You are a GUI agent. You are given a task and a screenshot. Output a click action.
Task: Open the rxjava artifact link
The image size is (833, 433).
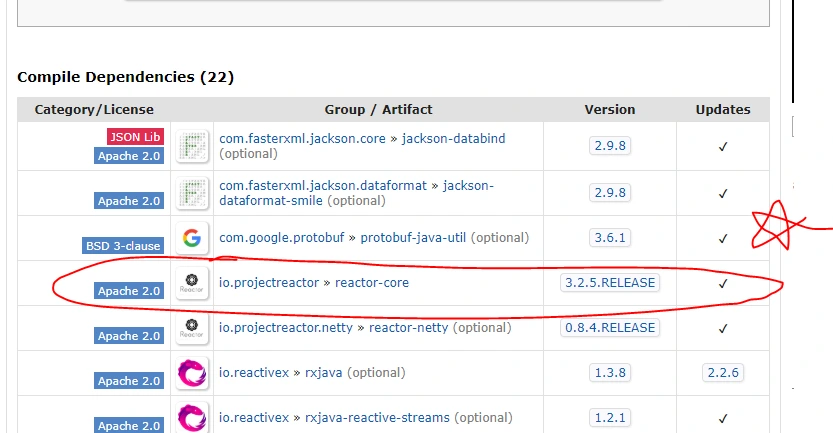324,372
